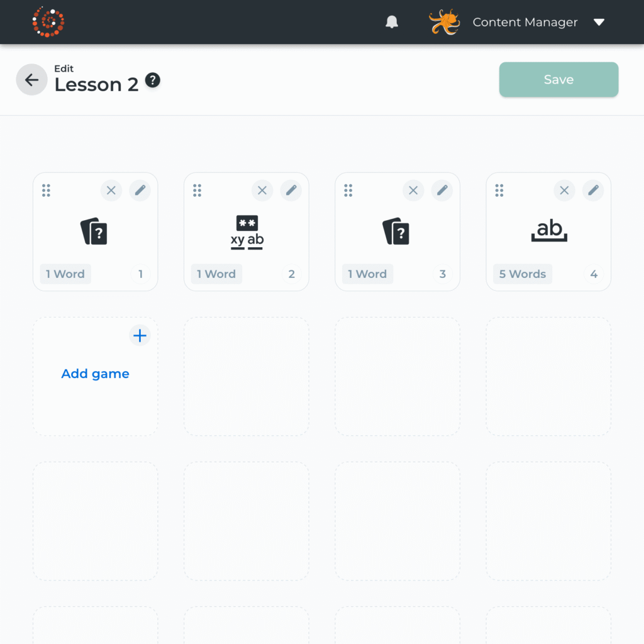Grab the drag handle on game 1
The height and width of the screenshot is (644, 644).
coord(46,190)
